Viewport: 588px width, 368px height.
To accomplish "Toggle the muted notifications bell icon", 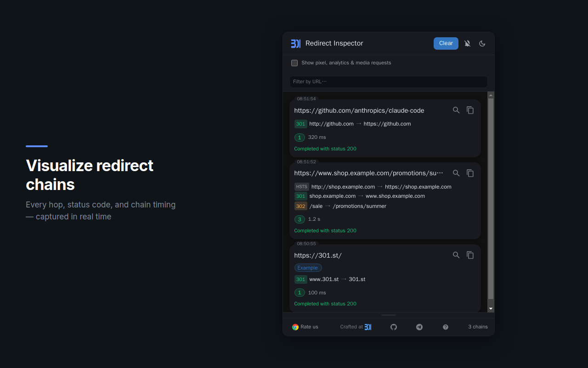I will 467,44.
